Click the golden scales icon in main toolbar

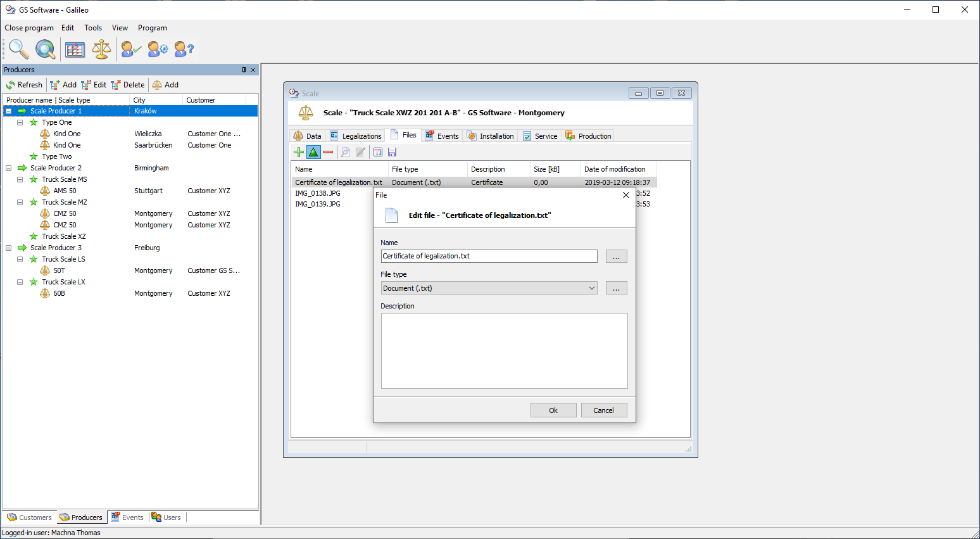tap(101, 49)
